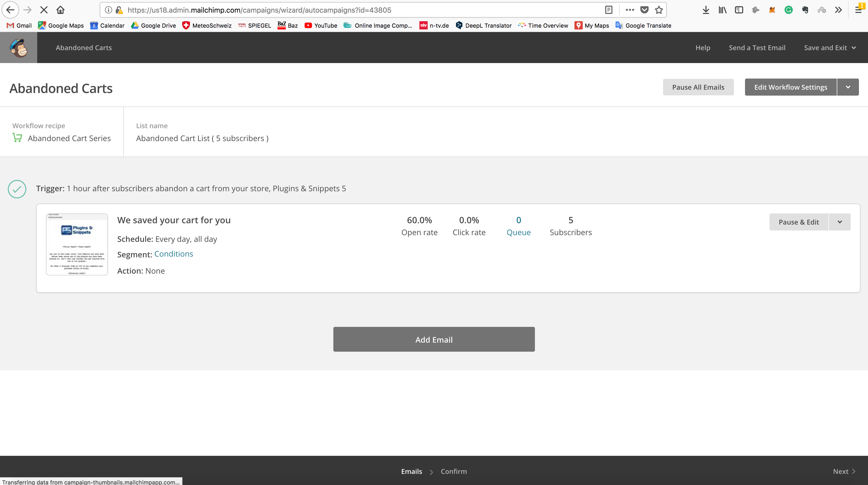The height and width of the screenshot is (485, 868).
Task: Toggle reader view icon in address bar
Action: (609, 10)
